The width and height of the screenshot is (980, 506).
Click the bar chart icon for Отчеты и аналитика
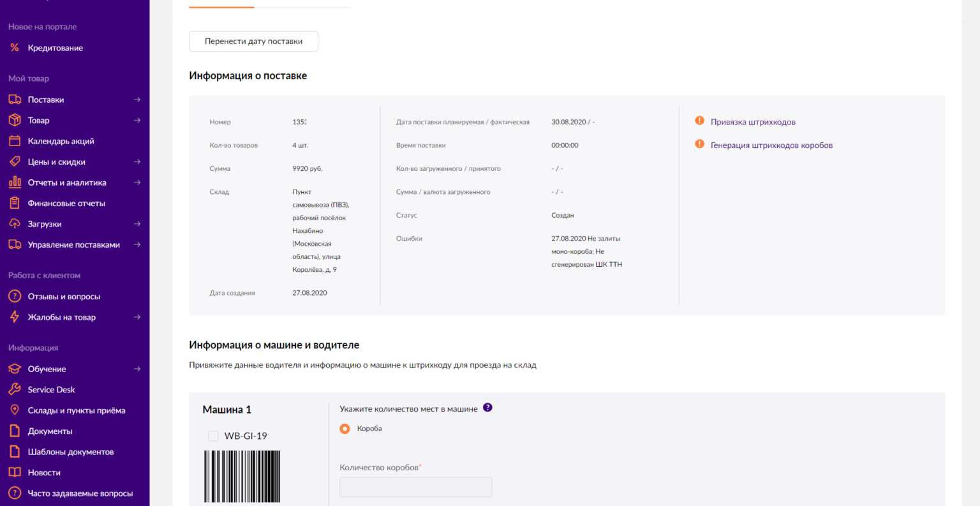click(x=15, y=182)
